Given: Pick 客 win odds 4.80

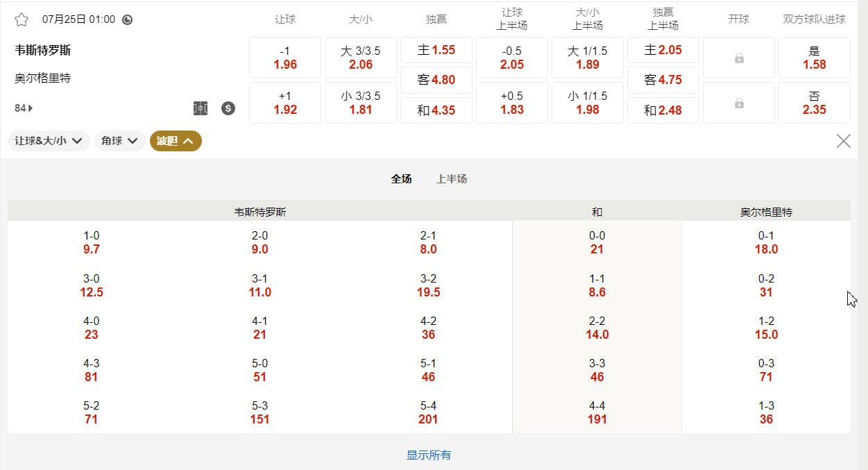Looking at the screenshot, I should [x=436, y=80].
